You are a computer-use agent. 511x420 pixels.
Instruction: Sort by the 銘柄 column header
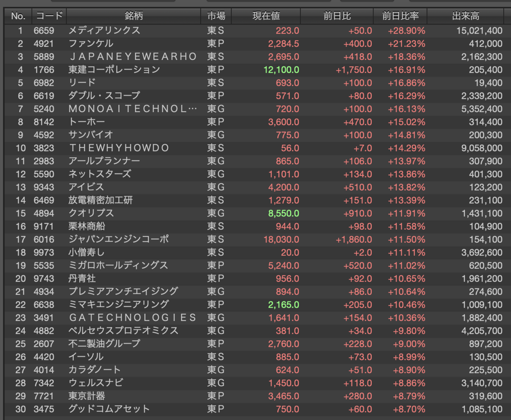pyautogui.click(x=134, y=16)
